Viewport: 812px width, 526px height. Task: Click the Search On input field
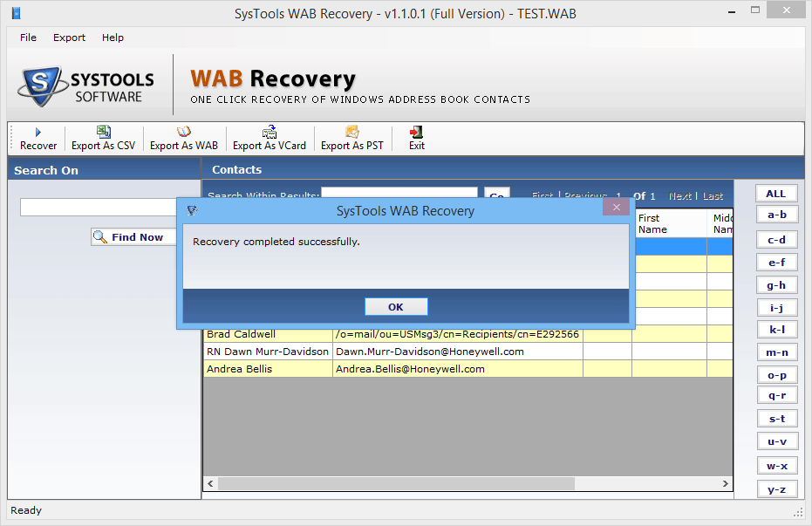99,207
